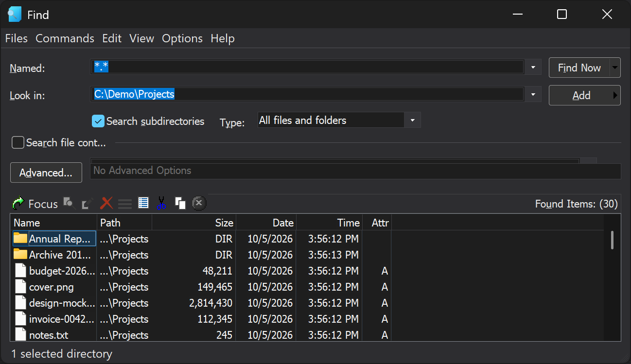The height and width of the screenshot is (364, 631).
Task: Click the Found Items: (30) label
Action: (577, 204)
